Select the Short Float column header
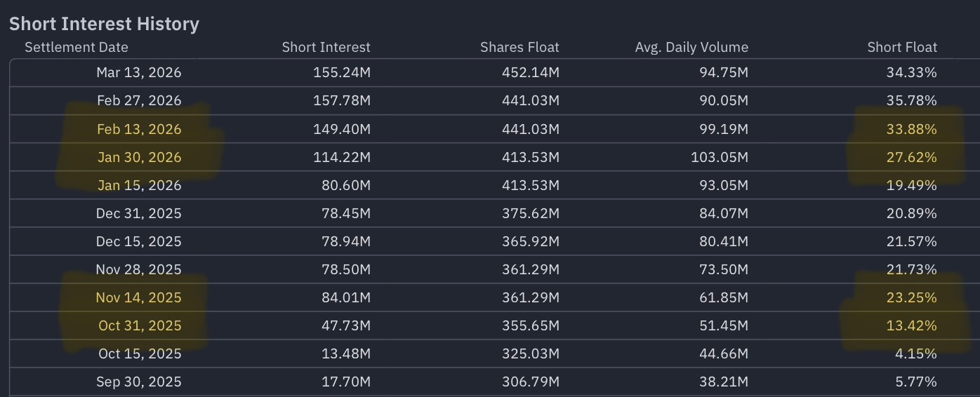Viewport: 980px width, 397px height. (x=902, y=48)
